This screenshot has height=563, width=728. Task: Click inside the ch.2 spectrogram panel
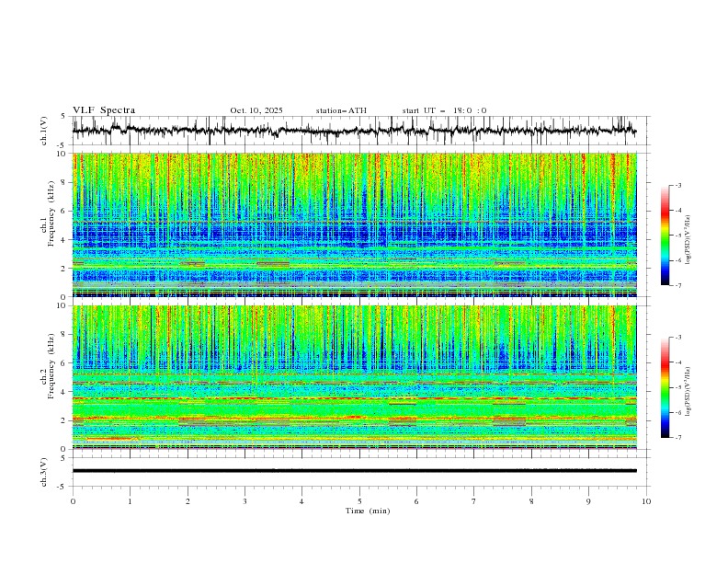[x=355, y=377]
